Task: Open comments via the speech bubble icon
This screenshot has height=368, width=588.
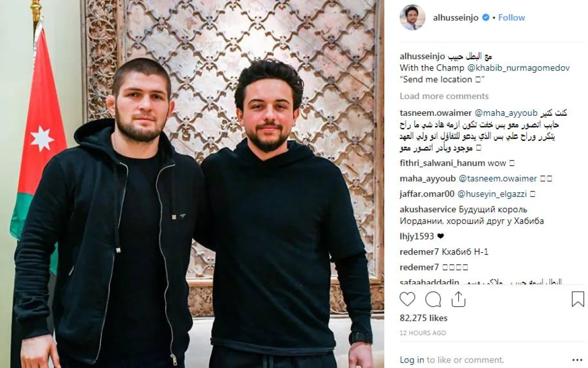Action: tap(433, 299)
